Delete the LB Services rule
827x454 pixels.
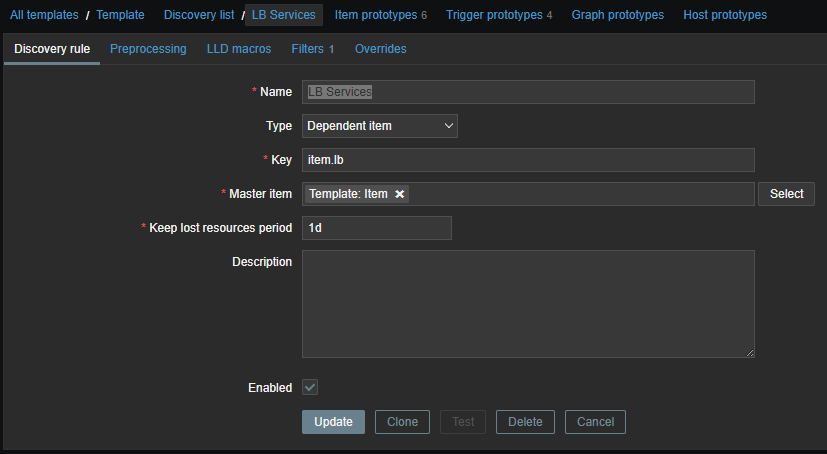click(525, 422)
